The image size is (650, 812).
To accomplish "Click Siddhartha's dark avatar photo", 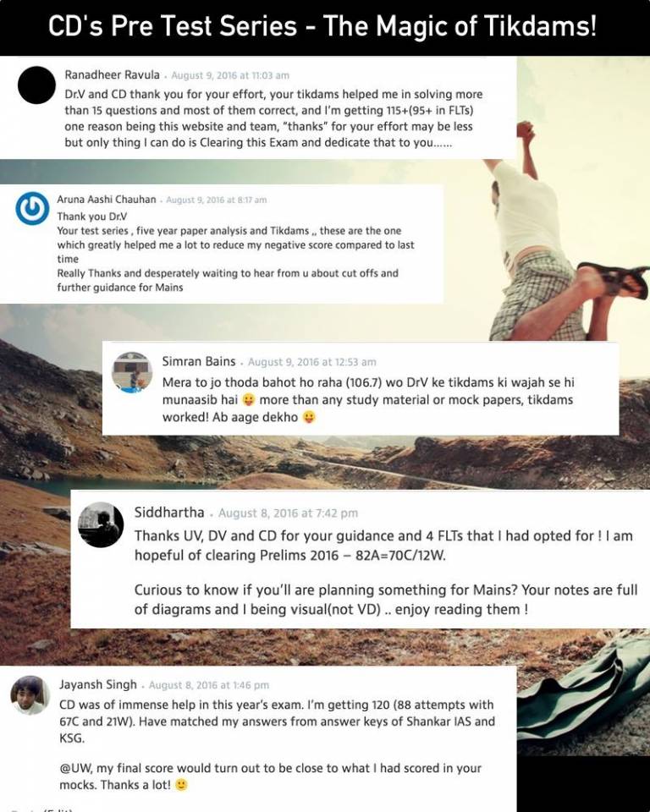I will point(101,524).
